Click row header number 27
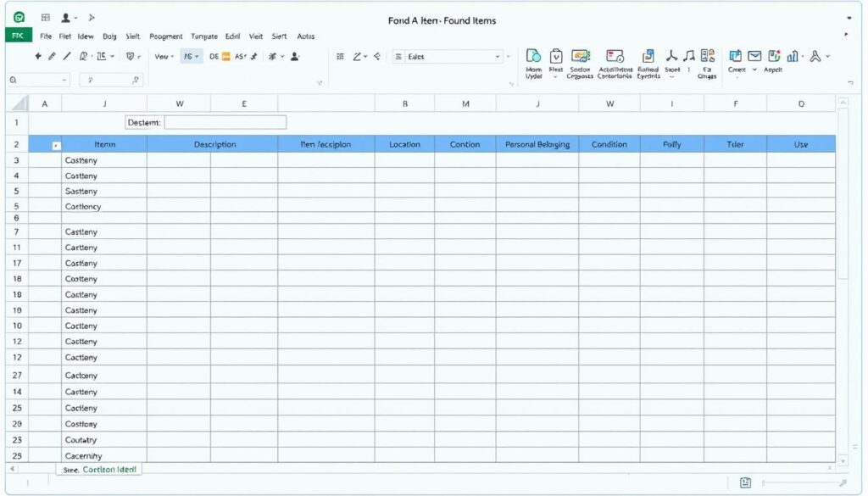Image resolution: width=868 pixels, height=496 pixels. [x=17, y=375]
